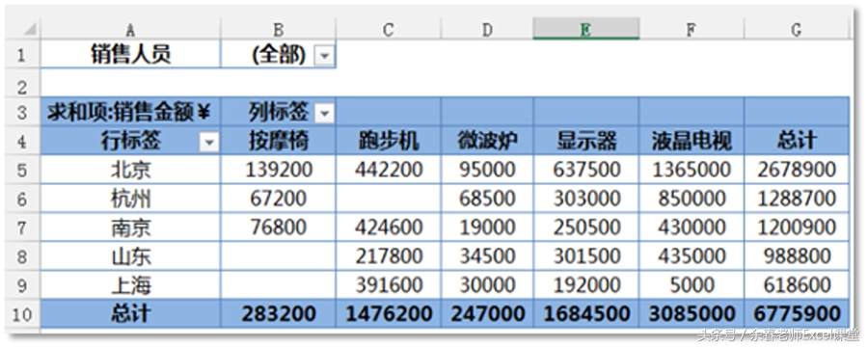The height and width of the screenshot is (347, 868).
Task: Click cell with value 217800
Action: pyautogui.click(x=389, y=256)
